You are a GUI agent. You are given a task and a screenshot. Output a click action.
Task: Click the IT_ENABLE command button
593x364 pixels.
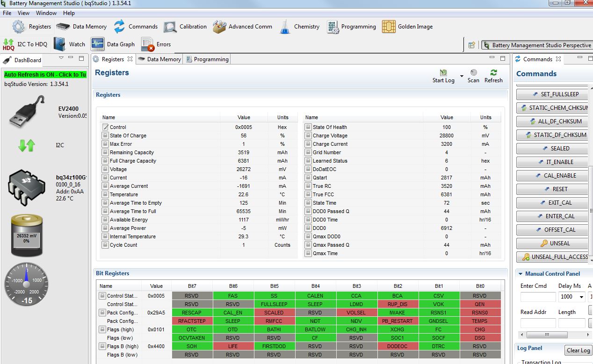pos(553,162)
